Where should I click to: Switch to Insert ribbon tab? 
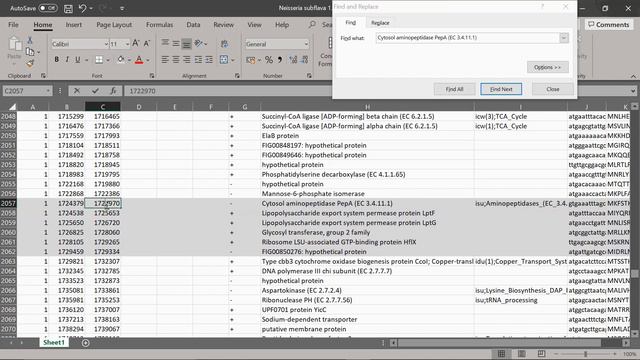[x=73, y=24]
